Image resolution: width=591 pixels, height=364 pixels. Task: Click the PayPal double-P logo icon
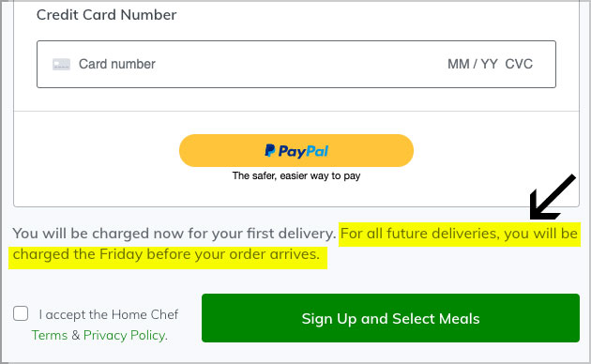pyautogui.click(x=270, y=150)
